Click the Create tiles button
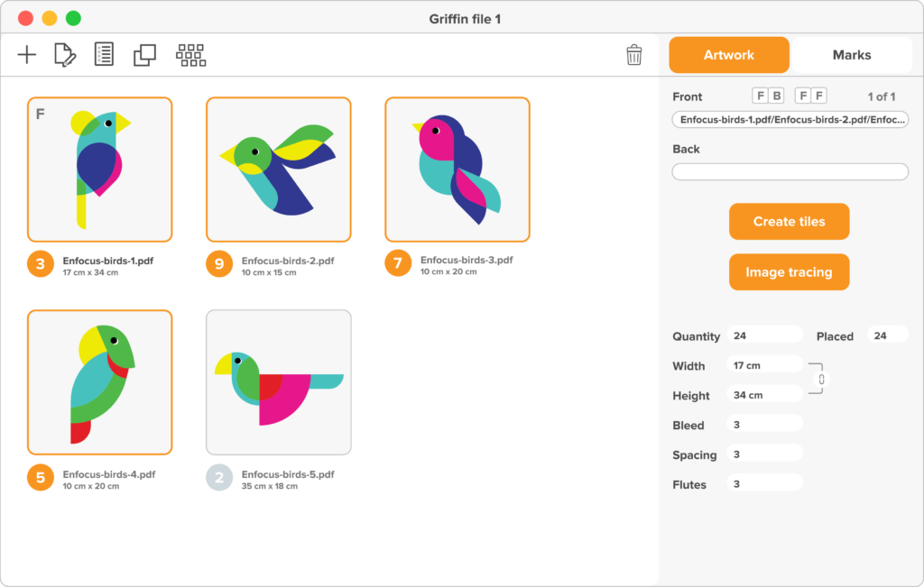924x587 pixels. coord(789,222)
